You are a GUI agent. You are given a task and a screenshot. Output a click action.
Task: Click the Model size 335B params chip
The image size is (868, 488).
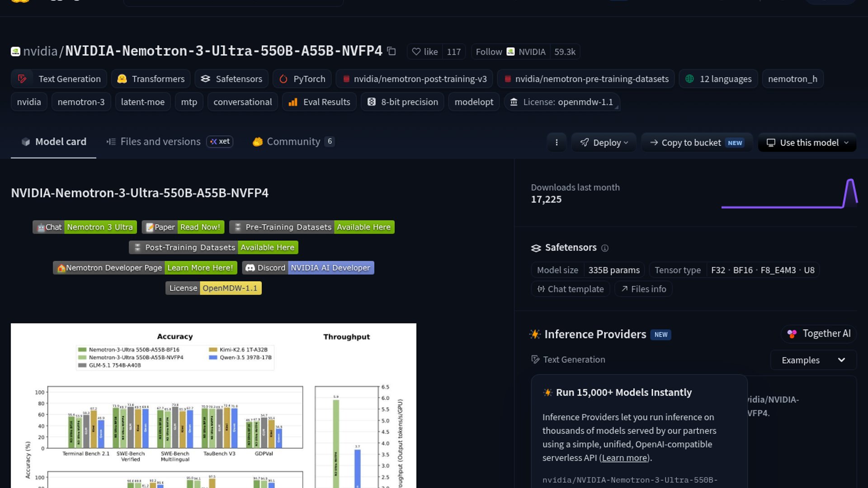click(x=588, y=270)
